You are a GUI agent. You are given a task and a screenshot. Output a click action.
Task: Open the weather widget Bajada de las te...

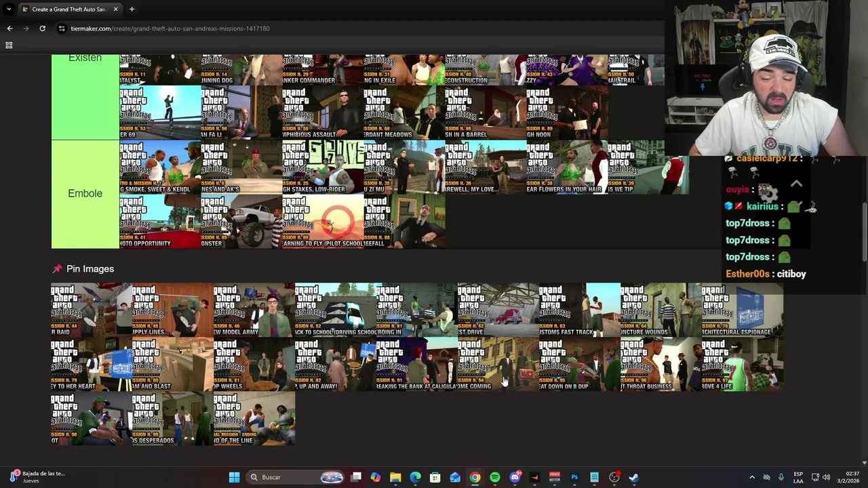pos(37,477)
